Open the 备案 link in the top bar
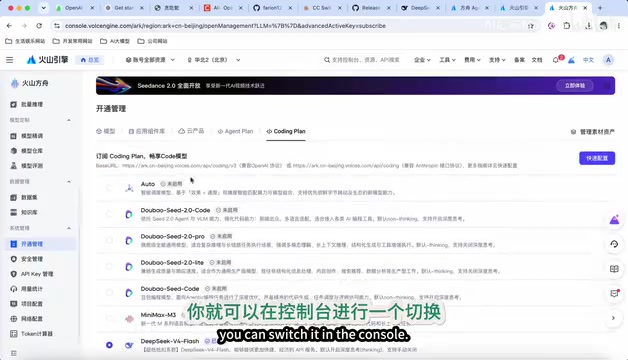Screen dimensions: 628x360 [519, 60]
